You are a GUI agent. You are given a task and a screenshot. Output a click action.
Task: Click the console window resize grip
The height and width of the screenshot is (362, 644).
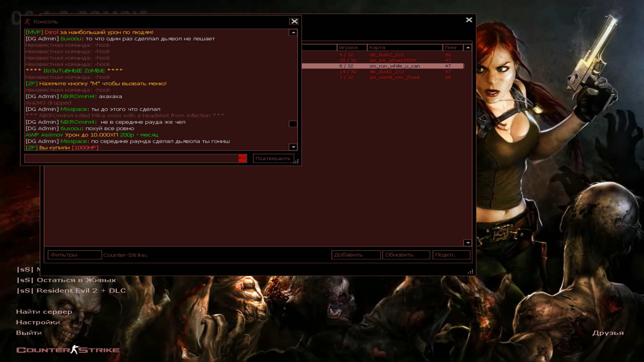click(297, 162)
